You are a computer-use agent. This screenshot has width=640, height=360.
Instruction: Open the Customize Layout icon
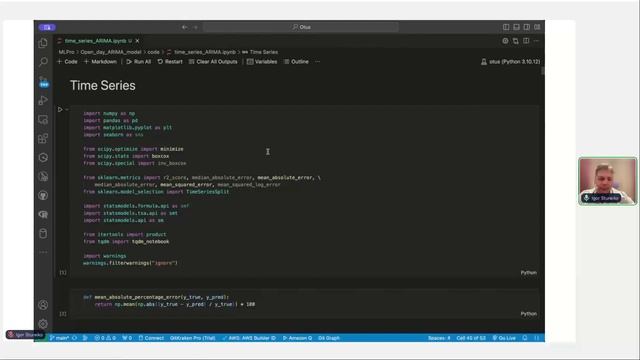[537, 27]
